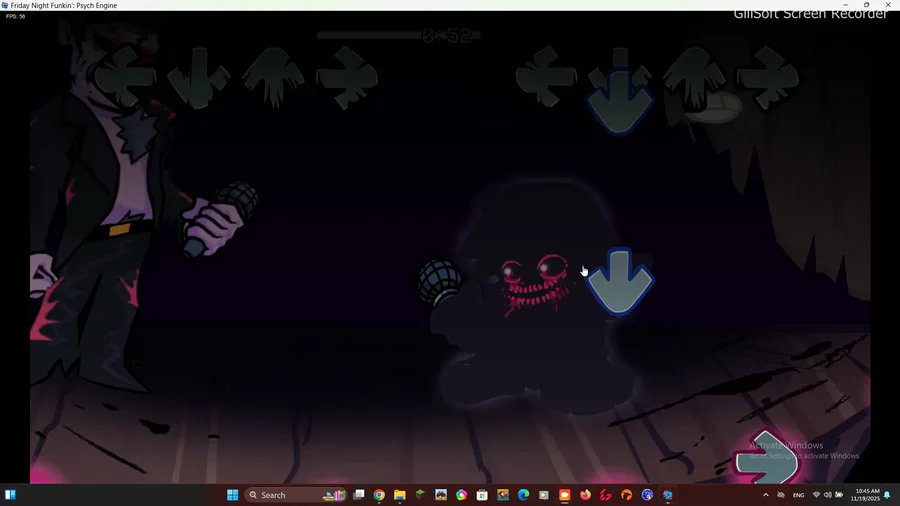Screen dimensions: 900x506
Task: Open the Wi-Fi network tray icon
Action: (816, 495)
